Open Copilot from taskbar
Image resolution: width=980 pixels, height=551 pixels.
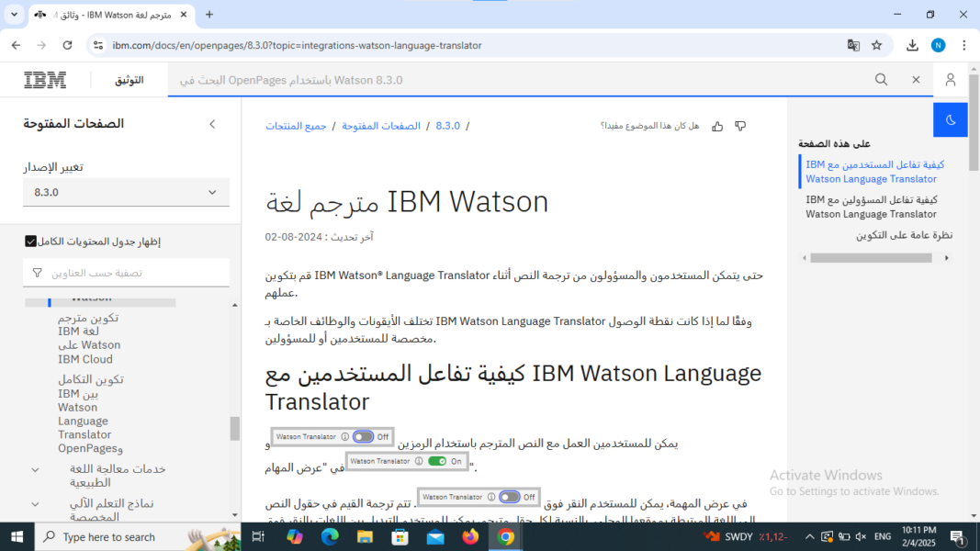(x=295, y=536)
